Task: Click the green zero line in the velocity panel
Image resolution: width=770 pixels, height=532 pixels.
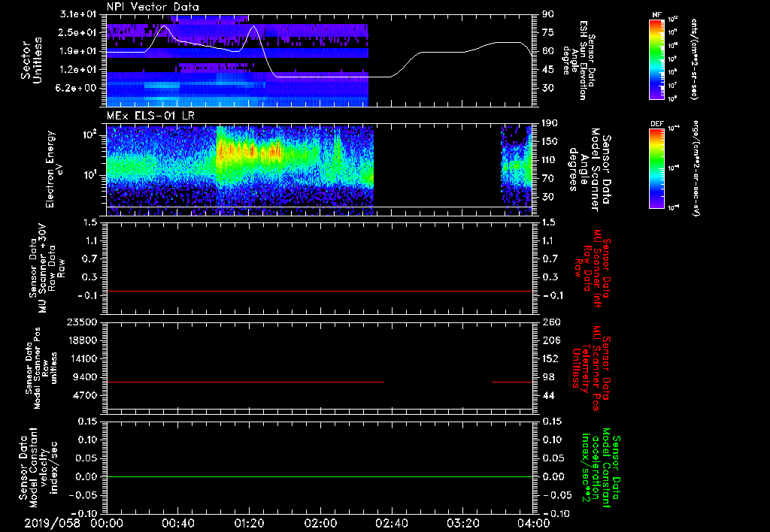Action: 320,476
